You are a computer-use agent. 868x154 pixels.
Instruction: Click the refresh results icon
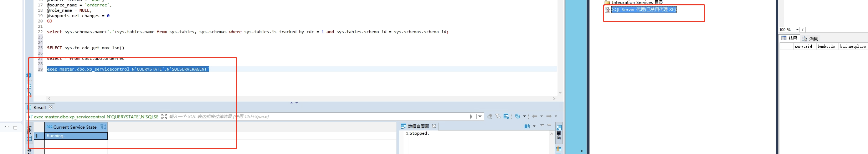click(518, 116)
